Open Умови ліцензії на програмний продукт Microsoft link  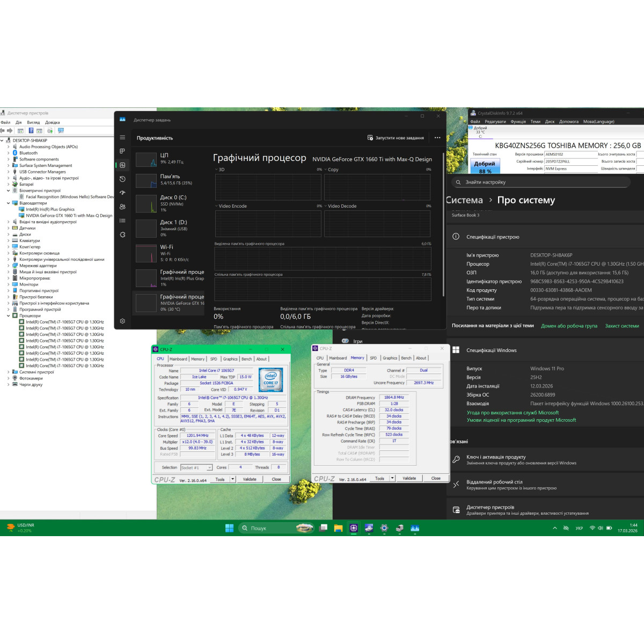[x=521, y=420]
